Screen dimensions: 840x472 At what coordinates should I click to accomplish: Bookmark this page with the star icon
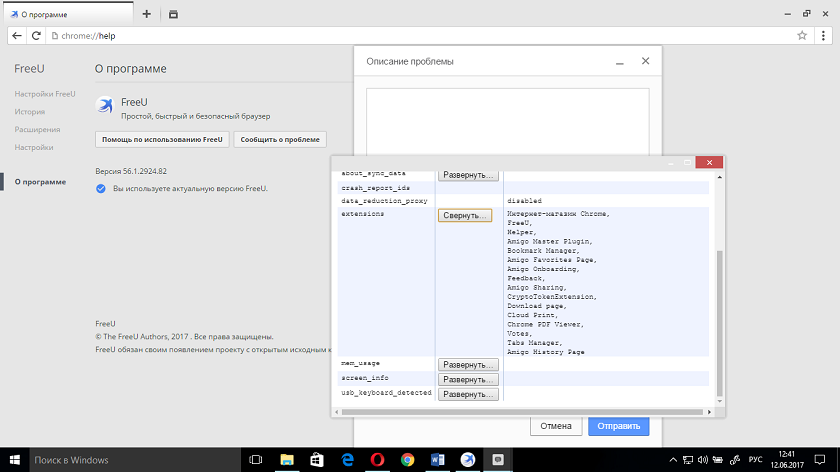[x=802, y=35]
